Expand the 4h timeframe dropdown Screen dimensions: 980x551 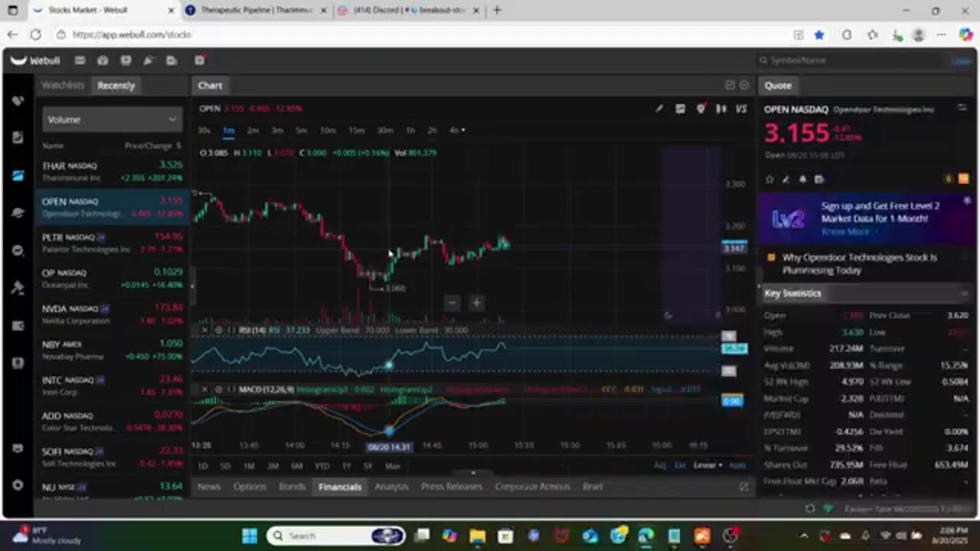tap(456, 130)
